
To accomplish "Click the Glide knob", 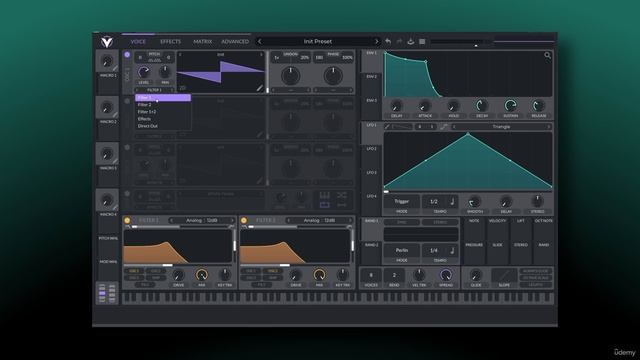I will tap(476, 275).
